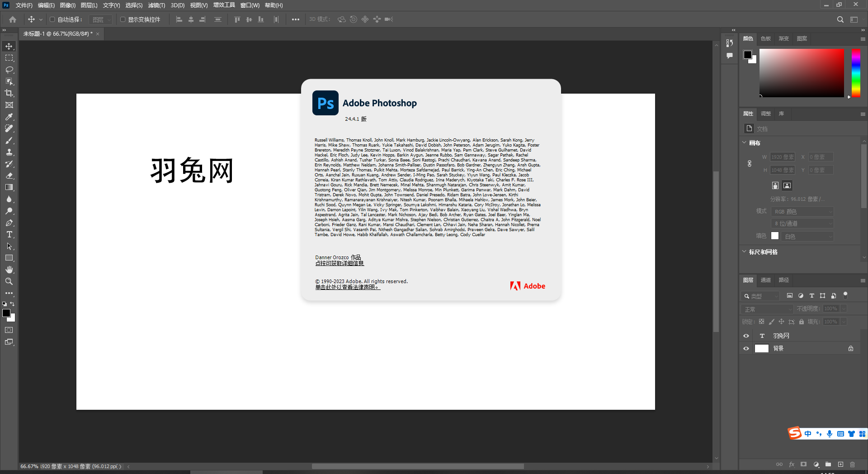Select the Pen tool
868x474 pixels.
click(x=9, y=223)
